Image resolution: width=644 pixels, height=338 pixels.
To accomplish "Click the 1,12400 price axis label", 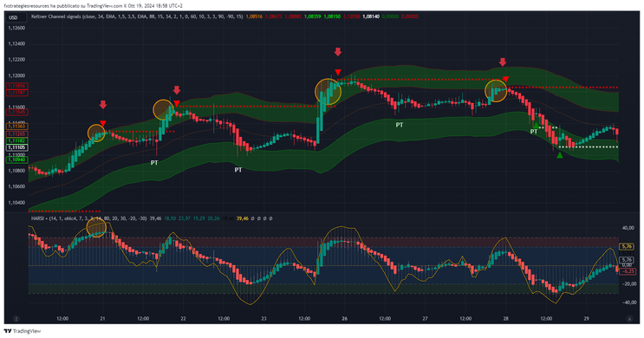I will pyautogui.click(x=16, y=44).
